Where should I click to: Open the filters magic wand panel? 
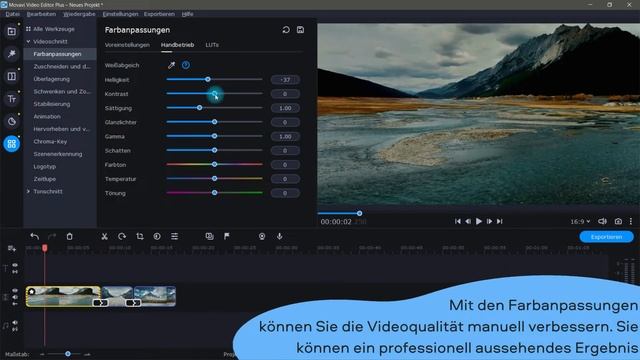click(x=11, y=54)
